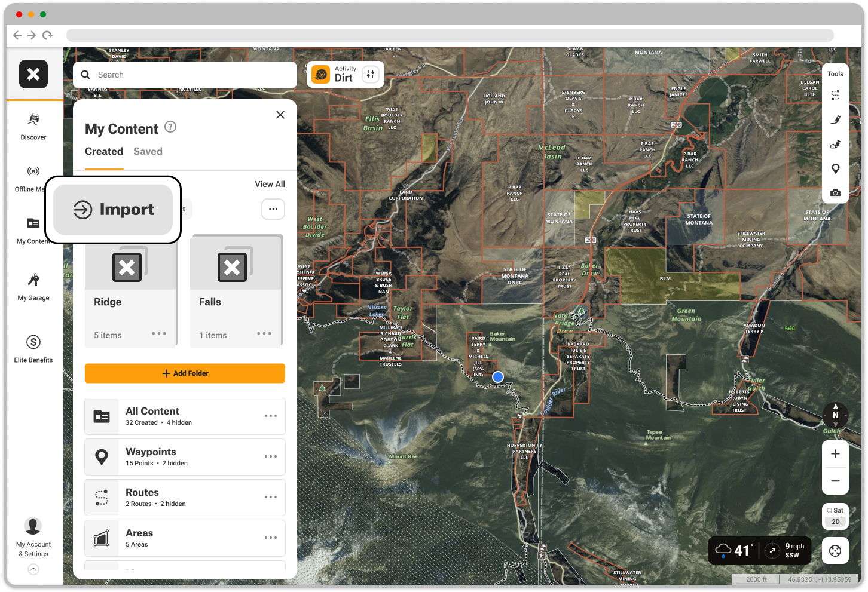Click the Add Folder button

point(185,373)
